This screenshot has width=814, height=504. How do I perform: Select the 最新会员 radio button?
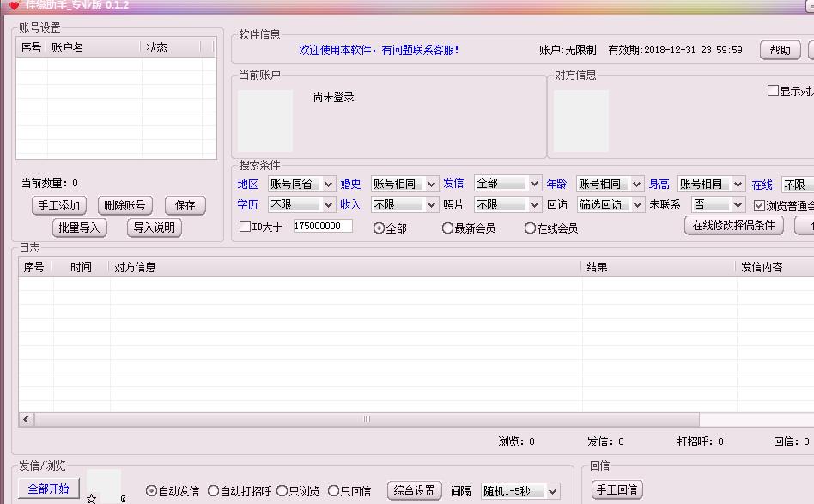447,228
